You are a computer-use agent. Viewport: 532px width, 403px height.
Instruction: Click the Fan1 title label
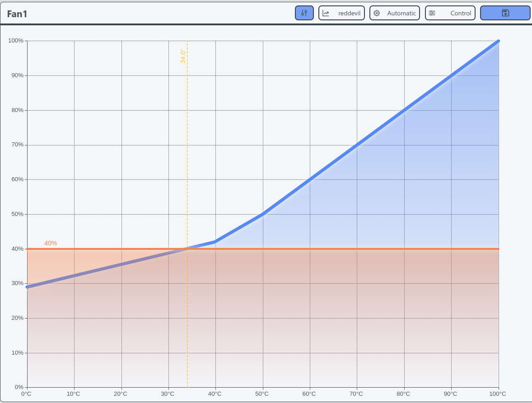(17, 14)
